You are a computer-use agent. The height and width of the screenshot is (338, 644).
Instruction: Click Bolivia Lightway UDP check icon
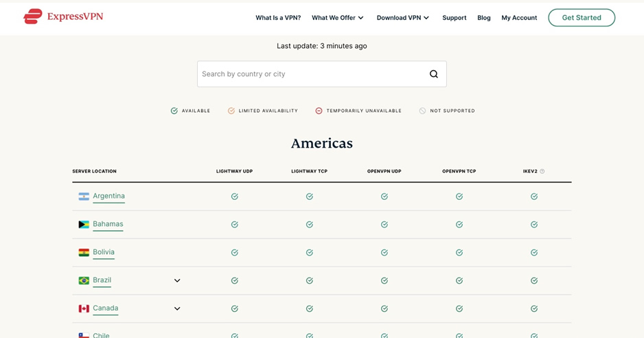point(235,253)
